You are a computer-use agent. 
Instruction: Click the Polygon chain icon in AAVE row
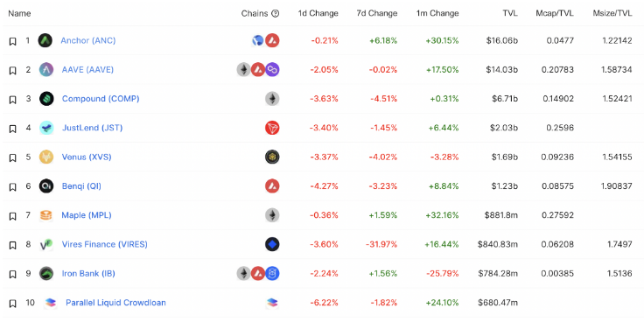pyautogui.click(x=272, y=70)
